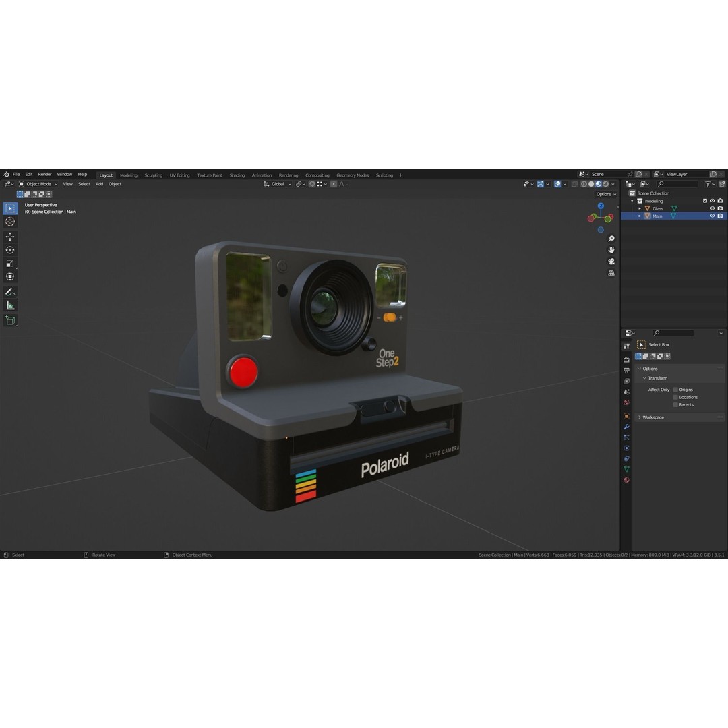Open the Object Data properties tab
This screenshot has height=728, width=728.
[x=626, y=469]
